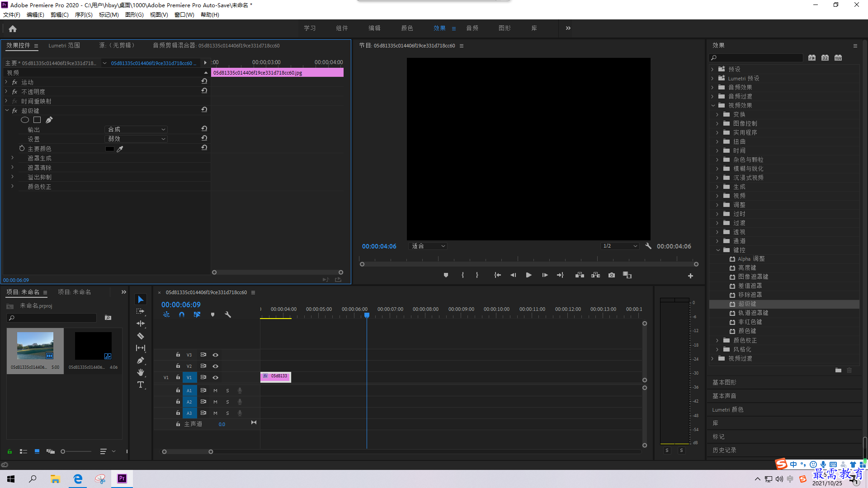The height and width of the screenshot is (488, 868).
Task: Open timeline display settings wrench
Action: click(x=228, y=314)
